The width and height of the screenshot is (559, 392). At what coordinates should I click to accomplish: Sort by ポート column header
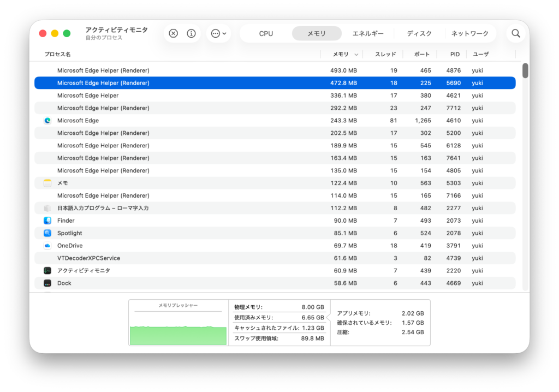(422, 54)
